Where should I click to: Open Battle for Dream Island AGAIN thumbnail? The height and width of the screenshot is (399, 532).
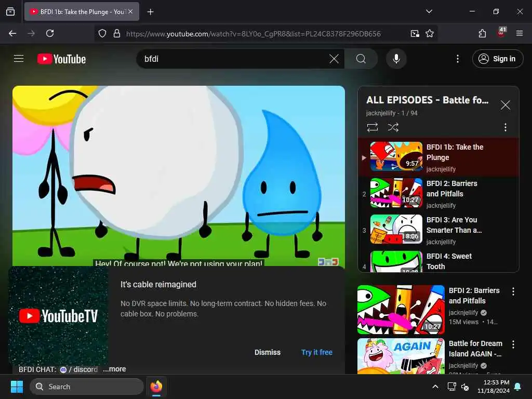401,356
